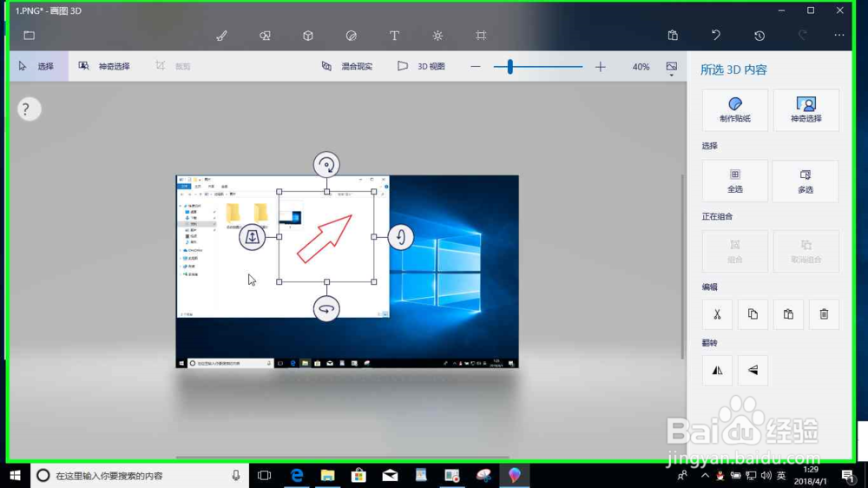Viewport: 868px width, 488px height.
Task: Click the Paint 3D taskbar icon
Action: click(515, 475)
